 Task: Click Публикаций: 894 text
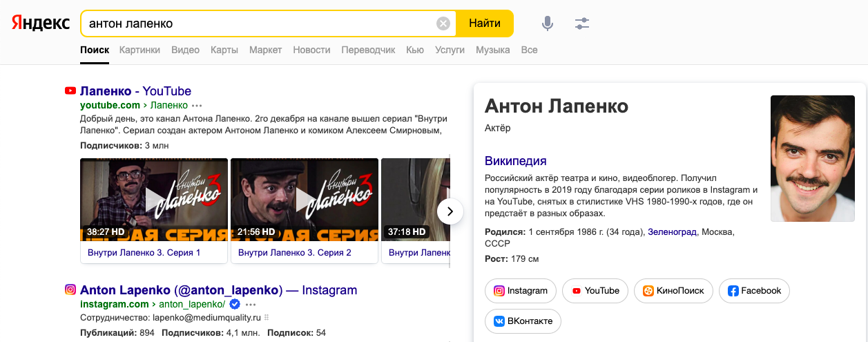[117, 332]
